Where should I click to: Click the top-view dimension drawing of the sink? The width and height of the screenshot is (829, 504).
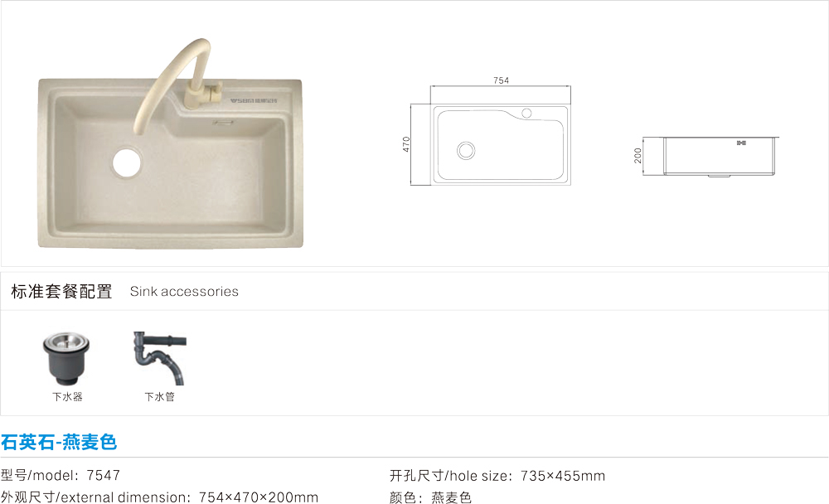[x=491, y=131]
